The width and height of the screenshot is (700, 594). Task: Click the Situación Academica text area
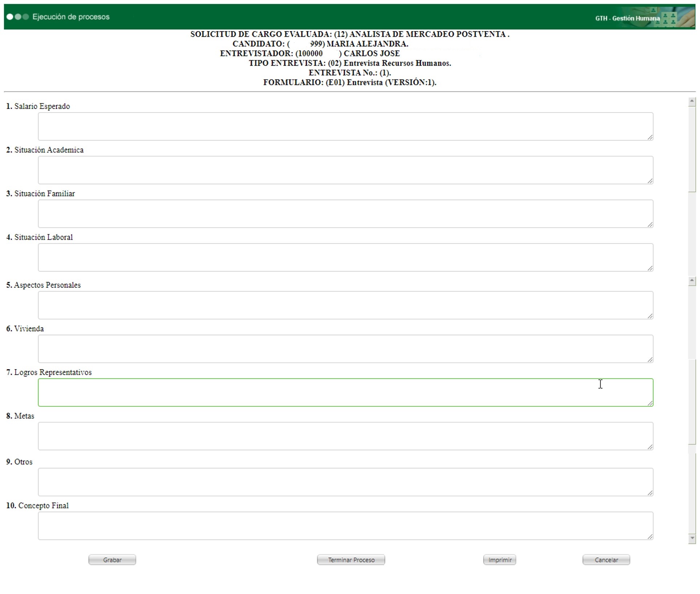coord(345,170)
